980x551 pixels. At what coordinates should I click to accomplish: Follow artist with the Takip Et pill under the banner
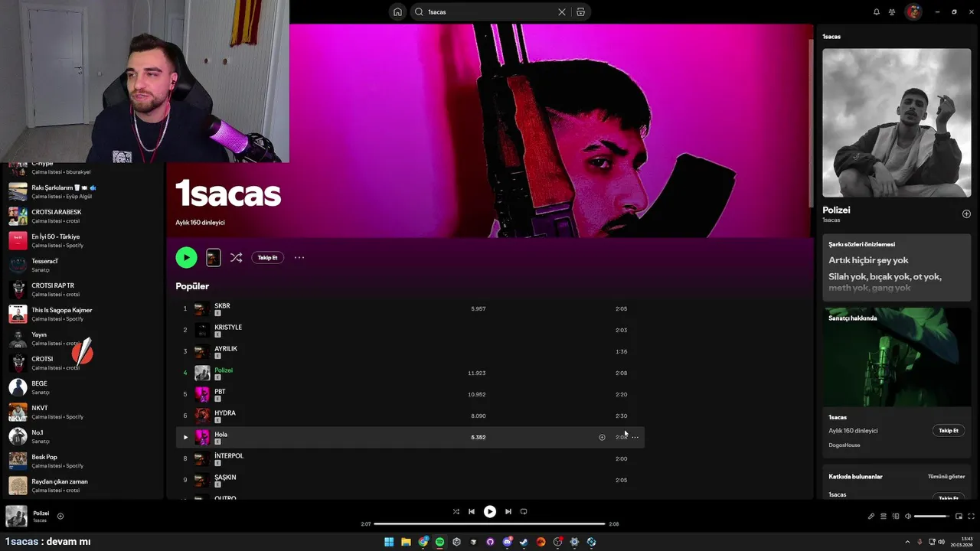[267, 258]
